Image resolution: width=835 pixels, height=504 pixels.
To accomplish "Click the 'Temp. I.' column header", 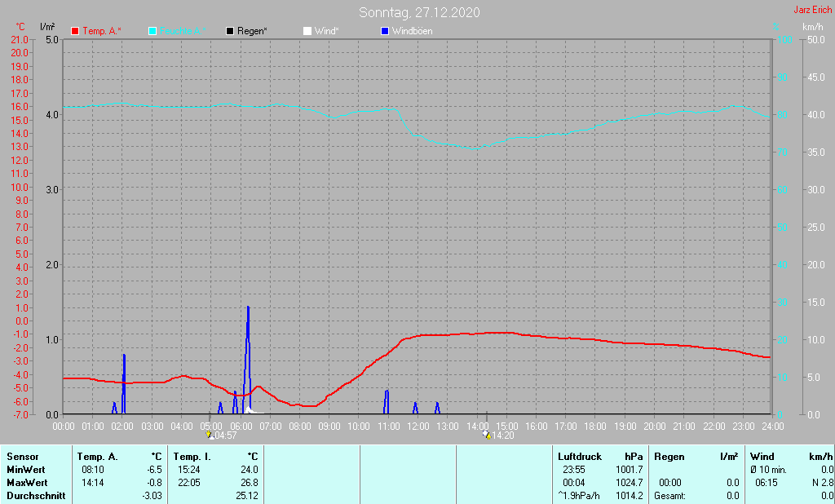I will click(192, 457).
